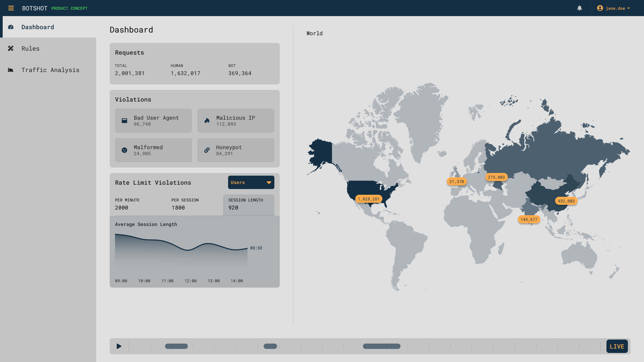The height and width of the screenshot is (362, 644).
Task: Open the hamburger menu icon
Action: point(11,8)
